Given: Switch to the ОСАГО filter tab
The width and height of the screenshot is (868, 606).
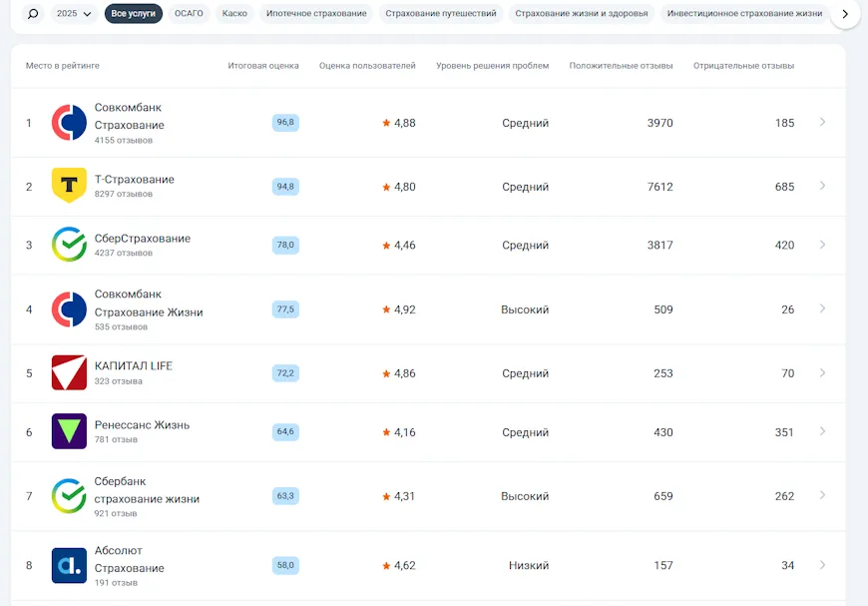Looking at the screenshot, I should [189, 14].
